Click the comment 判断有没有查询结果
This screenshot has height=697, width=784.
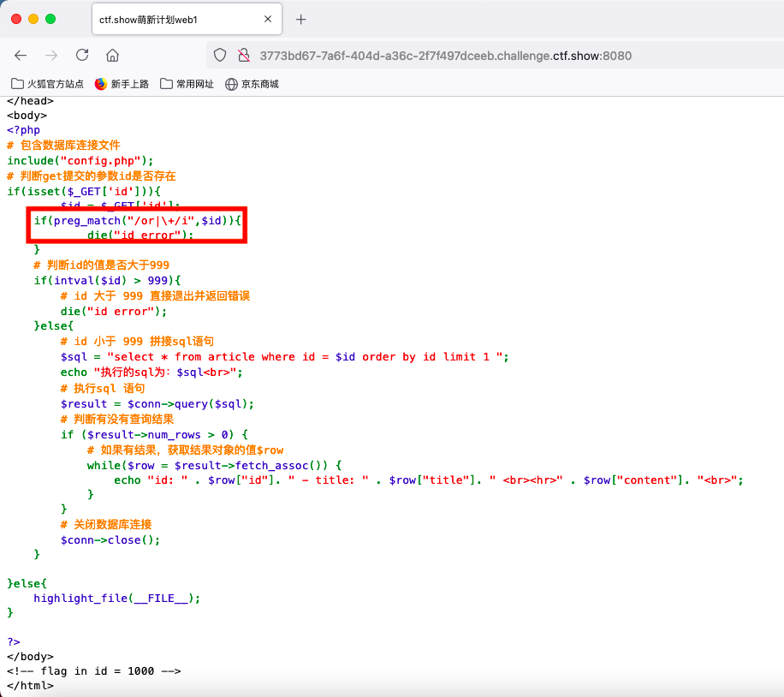[x=117, y=420]
